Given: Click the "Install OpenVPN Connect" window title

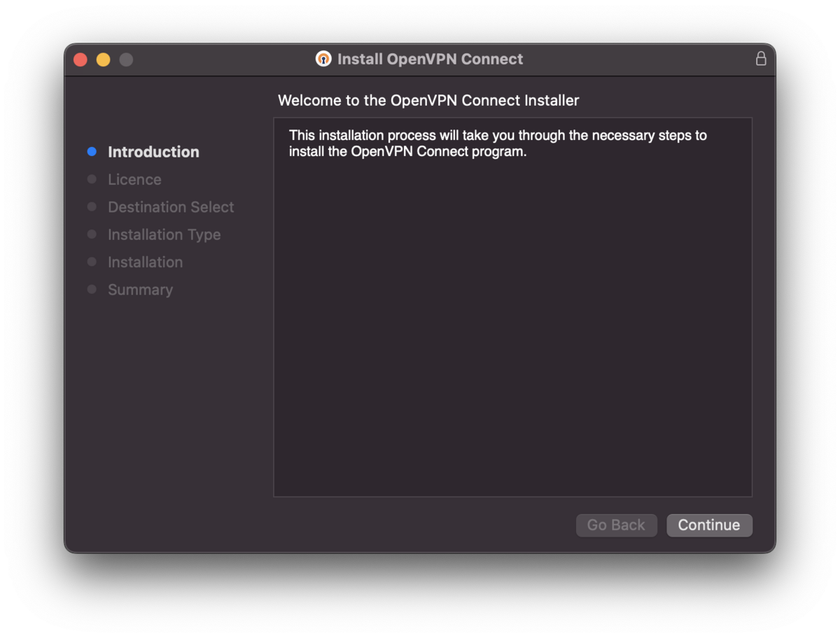Looking at the screenshot, I should point(430,59).
